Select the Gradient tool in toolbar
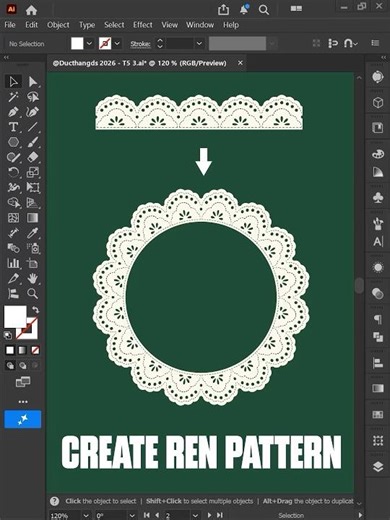Viewport: 390px width, 520px height. (x=33, y=218)
